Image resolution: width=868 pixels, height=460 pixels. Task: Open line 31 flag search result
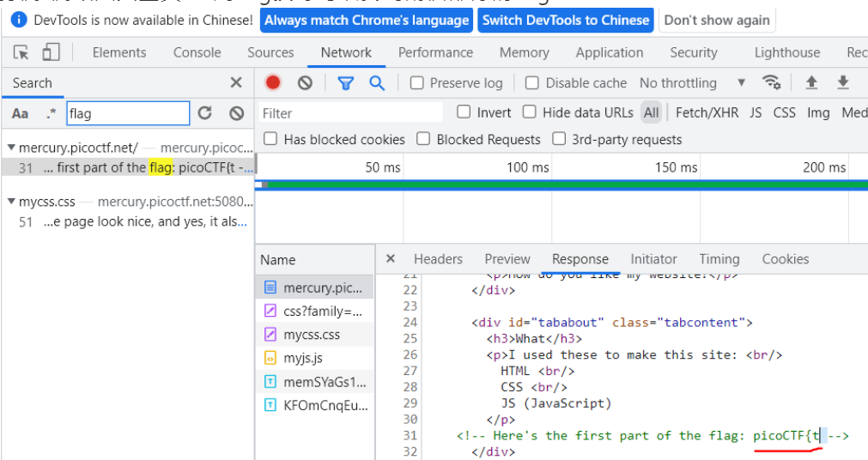click(x=128, y=167)
